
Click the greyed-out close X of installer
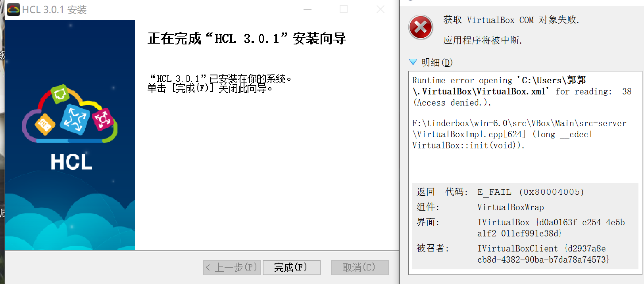[x=380, y=9]
